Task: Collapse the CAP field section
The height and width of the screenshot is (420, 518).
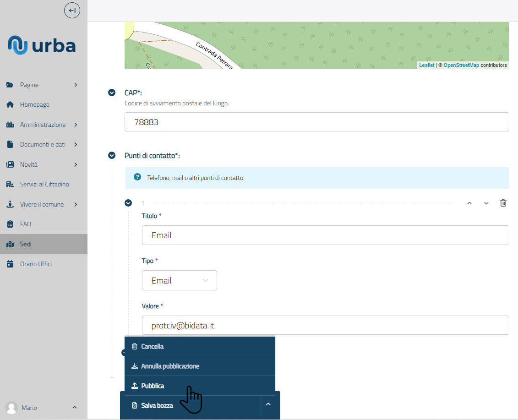Action: [111, 93]
